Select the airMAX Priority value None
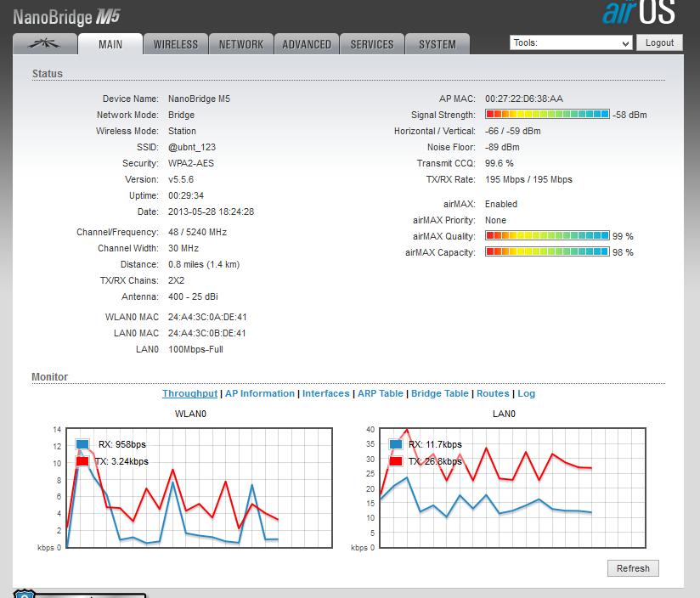700x598 pixels. pyautogui.click(x=495, y=220)
